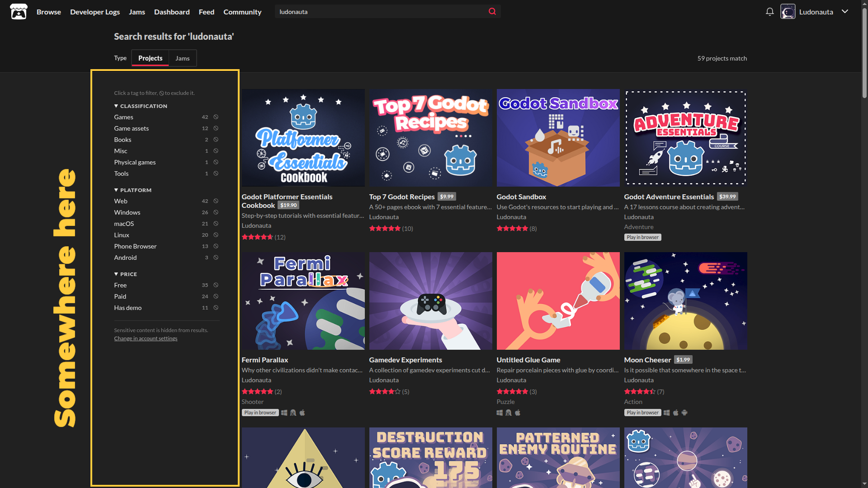Switch to the Jams tab
This screenshot has height=488, width=868.
pos(183,58)
